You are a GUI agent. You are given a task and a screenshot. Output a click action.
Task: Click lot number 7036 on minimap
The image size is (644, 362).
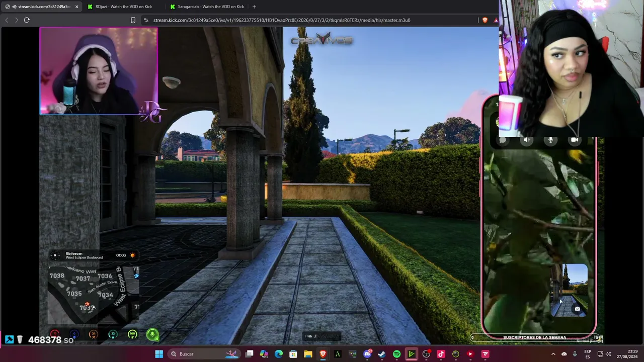(x=105, y=276)
